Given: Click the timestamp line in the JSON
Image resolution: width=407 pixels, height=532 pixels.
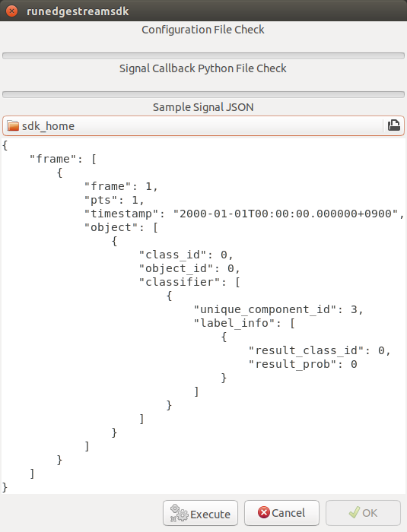Looking at the screenshot, I should point(244,214).
